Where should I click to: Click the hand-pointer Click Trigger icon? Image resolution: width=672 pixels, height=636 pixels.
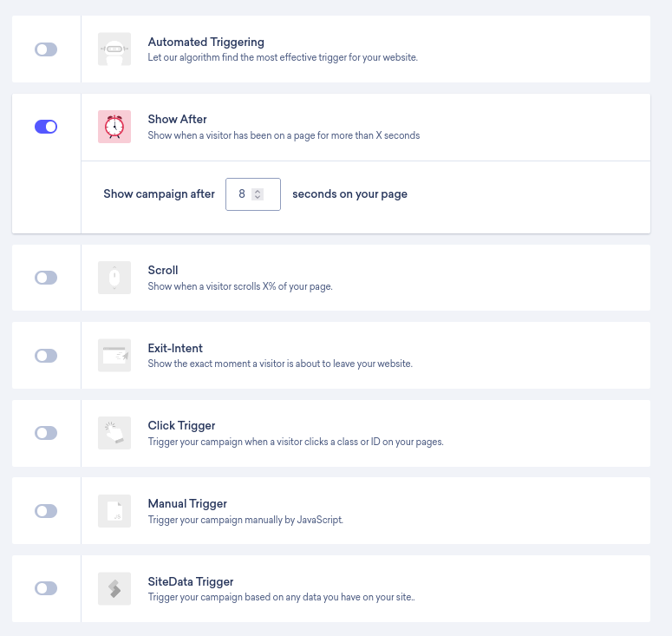(114, 433)
